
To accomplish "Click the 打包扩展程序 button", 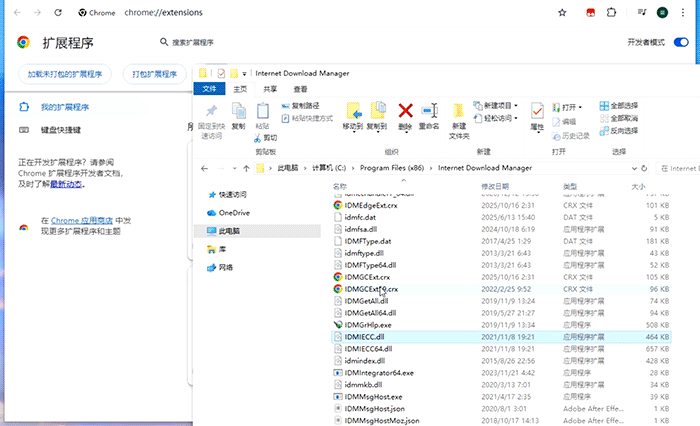I will click(155, 75).
